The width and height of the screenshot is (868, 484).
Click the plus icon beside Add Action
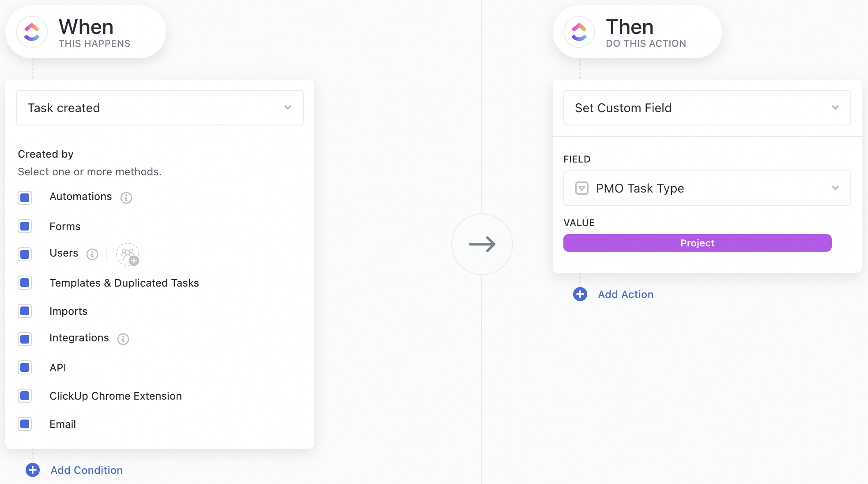580,294
